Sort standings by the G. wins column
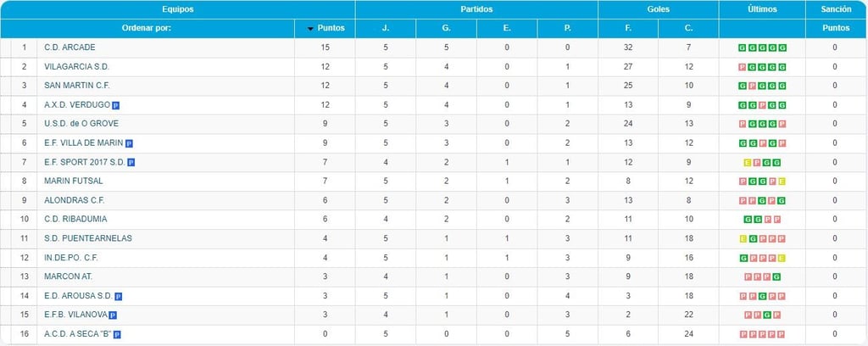 tap(446, 28)
